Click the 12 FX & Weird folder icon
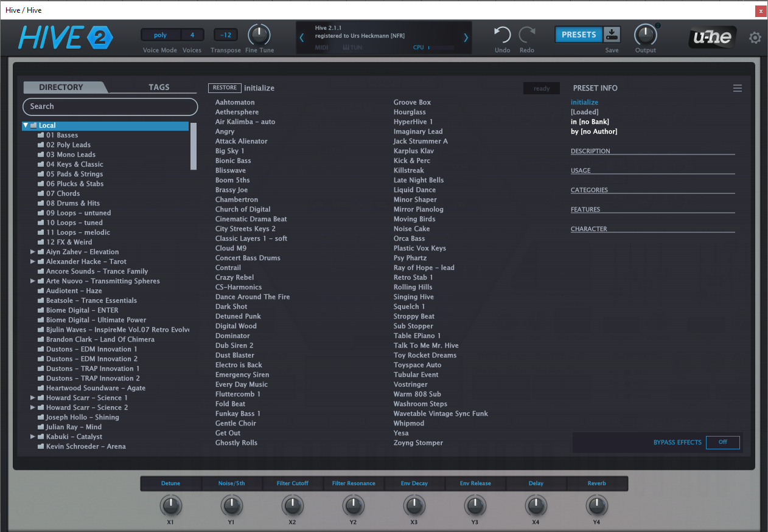The image size is (768, 532). click(x=41, y=242)
